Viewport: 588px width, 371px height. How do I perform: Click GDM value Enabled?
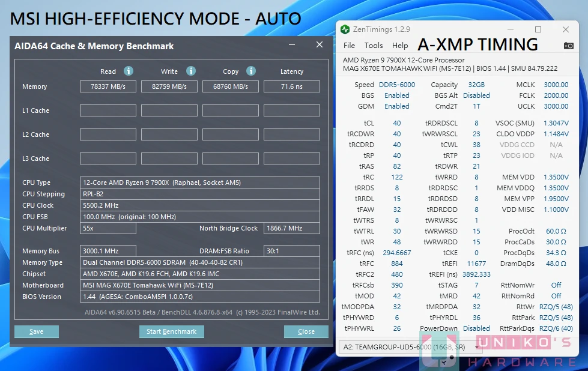[x=397, y=106]
